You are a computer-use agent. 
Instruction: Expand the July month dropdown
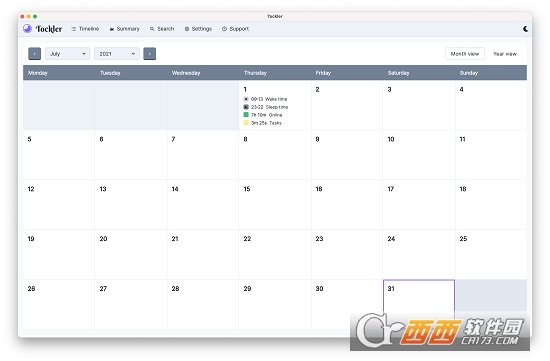68,54
